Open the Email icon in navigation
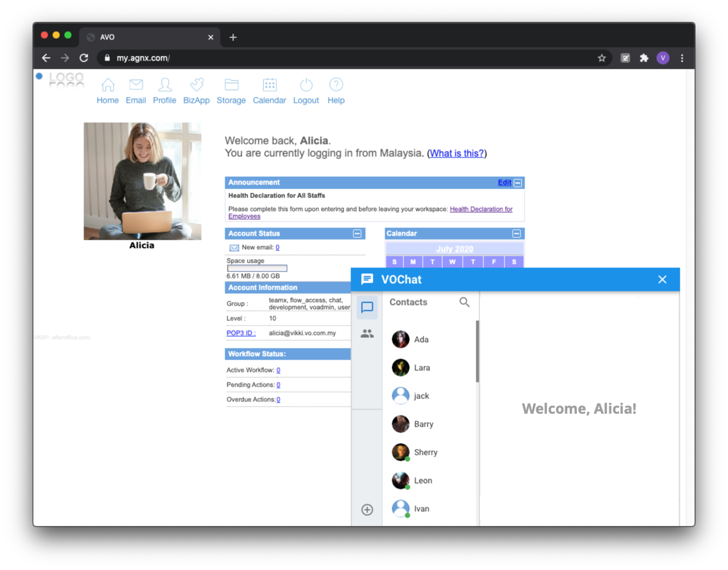Screen dimensions: 728x570 [136, 85]
